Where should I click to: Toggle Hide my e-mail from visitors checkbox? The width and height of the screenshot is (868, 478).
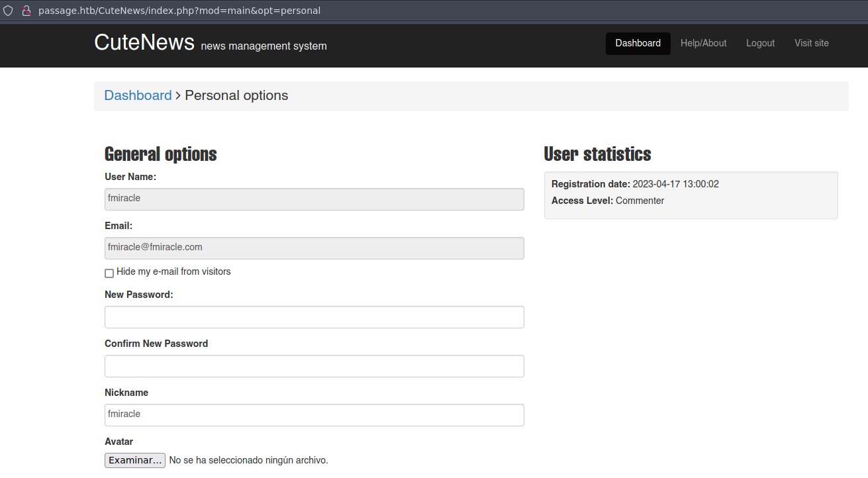coord(109,273)
